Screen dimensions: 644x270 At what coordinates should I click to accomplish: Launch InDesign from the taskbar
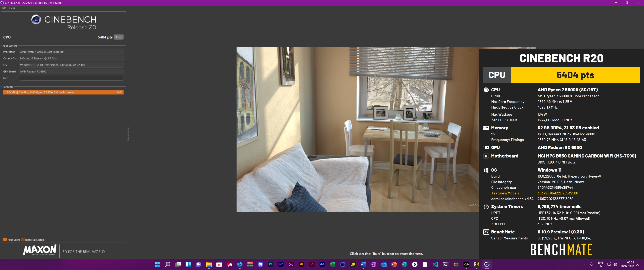pos(312,264)
